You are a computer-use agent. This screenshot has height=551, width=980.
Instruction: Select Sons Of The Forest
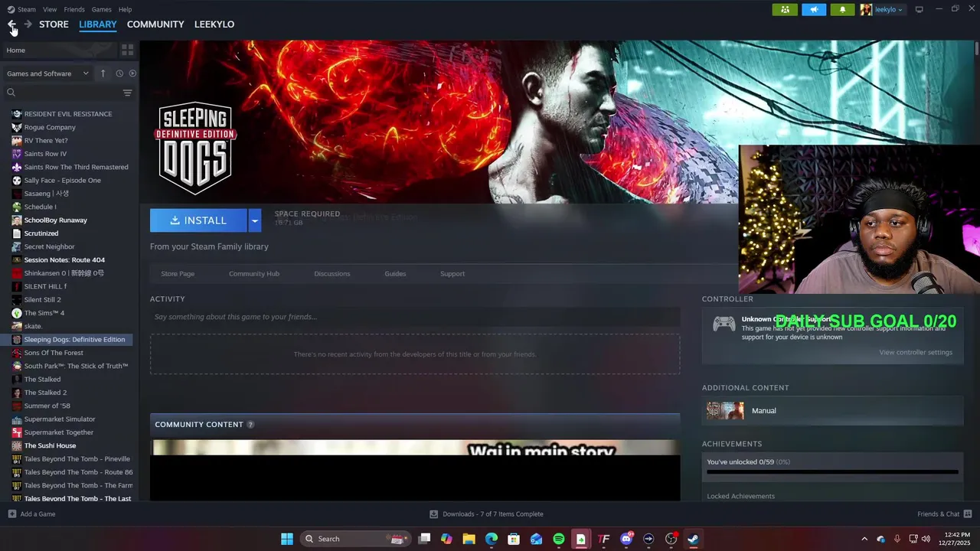pyautogui.click(x=54, y=353)
